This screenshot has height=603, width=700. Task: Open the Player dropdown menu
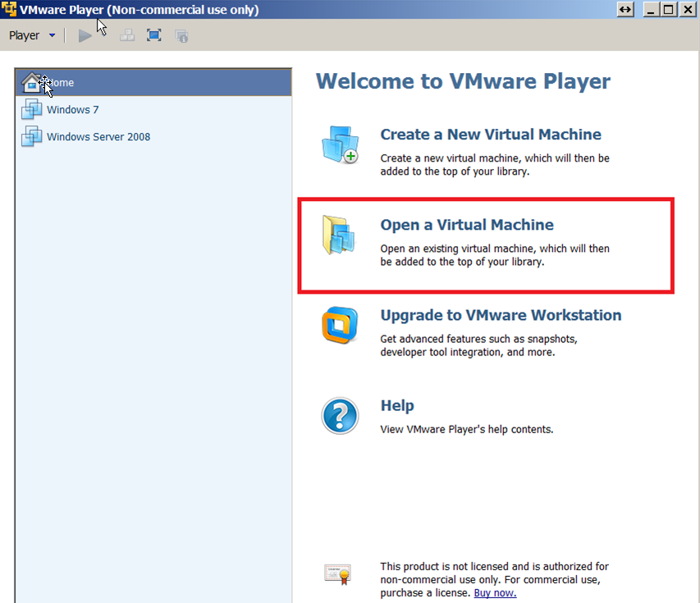point(32,35)
